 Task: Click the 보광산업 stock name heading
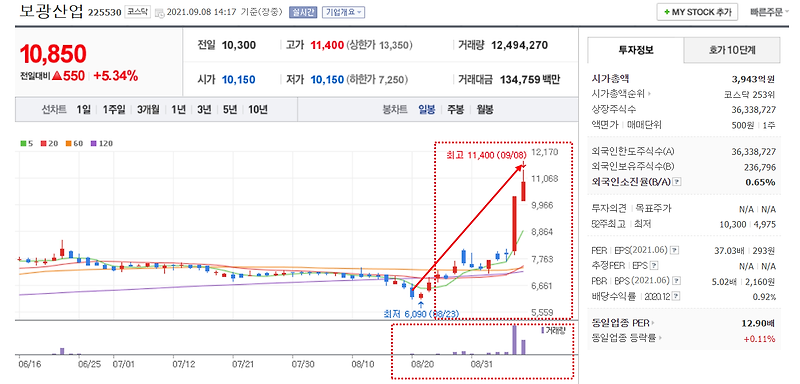point(52,11)
